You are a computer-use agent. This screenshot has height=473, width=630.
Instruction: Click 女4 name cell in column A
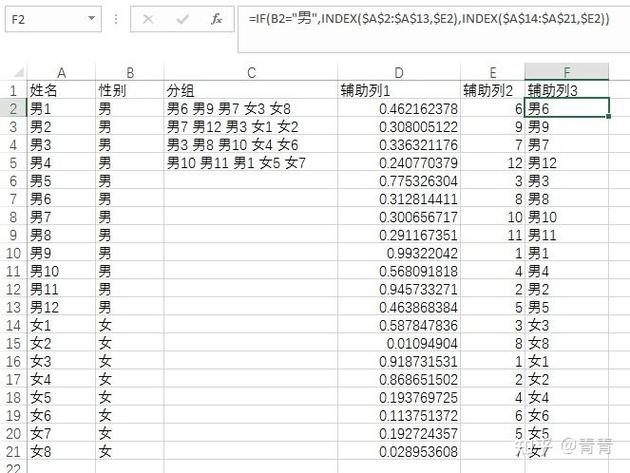tap(61, 379)
